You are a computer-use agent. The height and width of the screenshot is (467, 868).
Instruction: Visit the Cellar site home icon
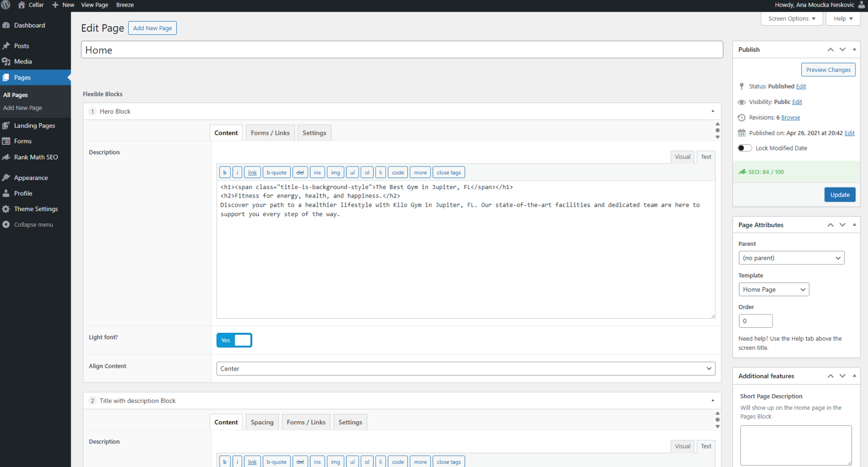(22, 5)
